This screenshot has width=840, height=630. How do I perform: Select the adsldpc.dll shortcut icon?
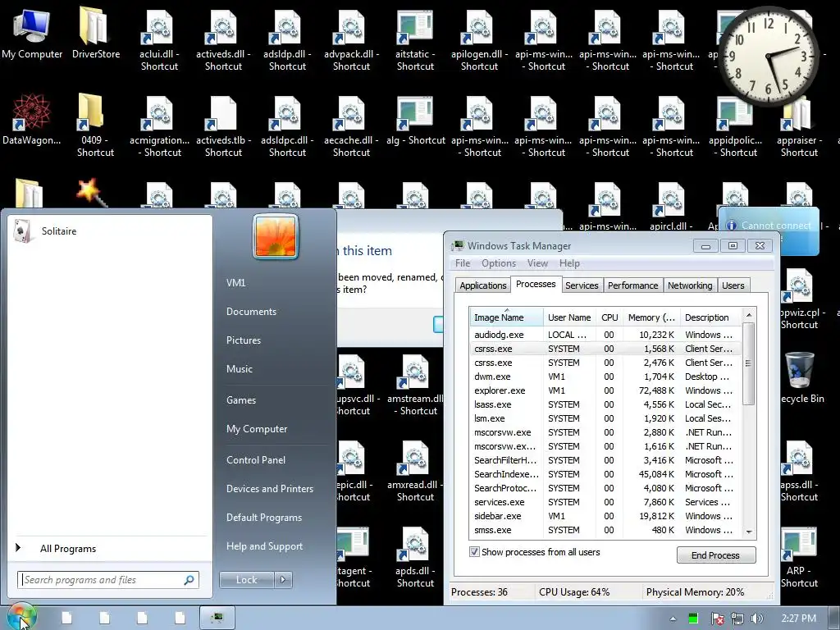287,126
